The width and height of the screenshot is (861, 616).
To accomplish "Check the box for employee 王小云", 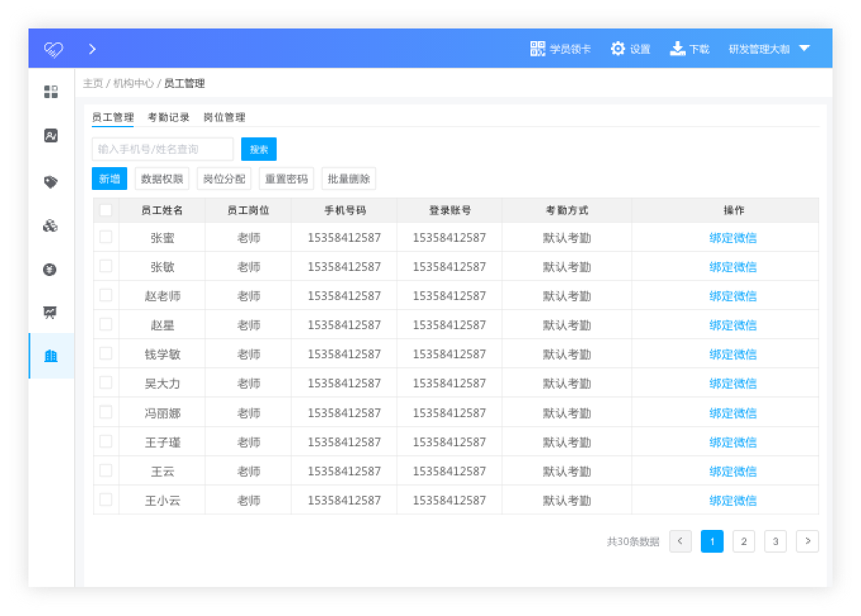I will [106, 500].
